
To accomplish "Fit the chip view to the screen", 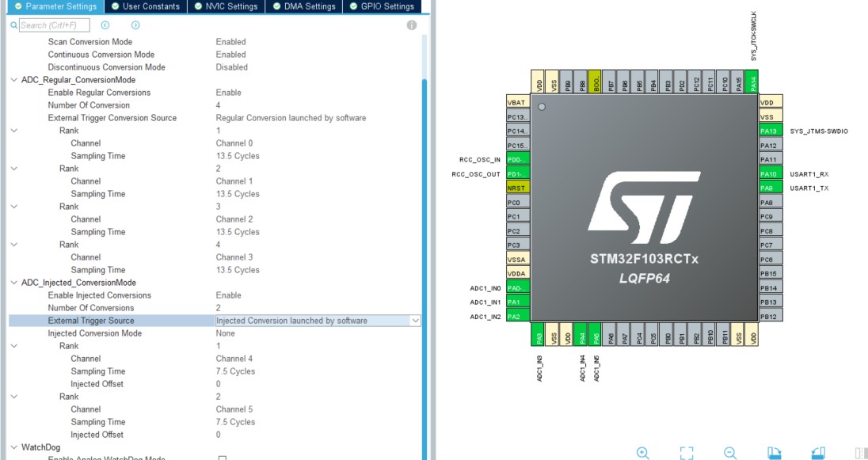I will (x=687, y=453).
